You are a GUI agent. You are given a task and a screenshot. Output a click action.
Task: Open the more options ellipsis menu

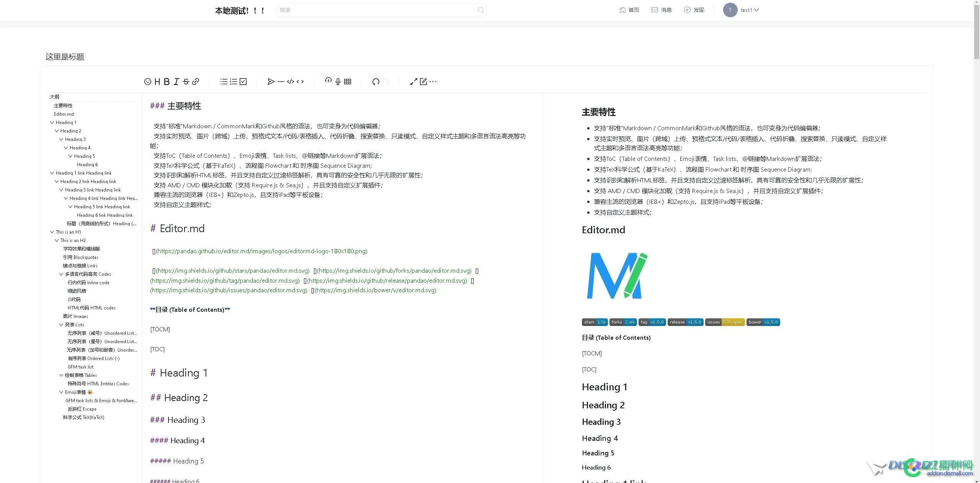coord(433,82)
